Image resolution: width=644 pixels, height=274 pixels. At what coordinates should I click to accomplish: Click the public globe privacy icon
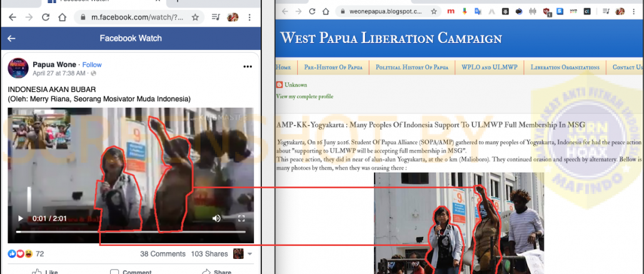pyautogui.click(x=94, y=73)
